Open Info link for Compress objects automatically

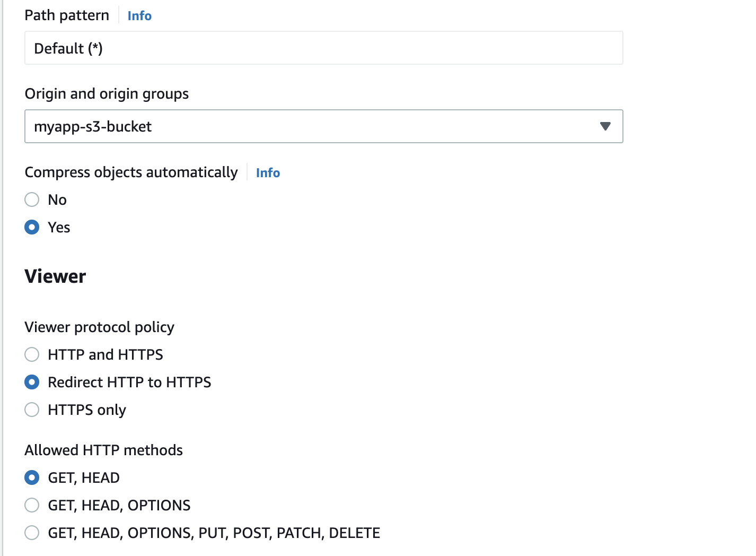pyautogui.click(x=268, y=173)
